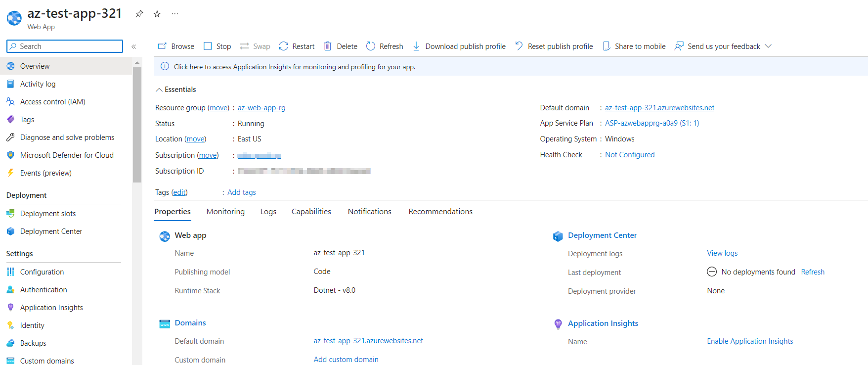Stop the web app
This screenshot has height=365, width=868.
pyautogui.click(x=217, y=46)
